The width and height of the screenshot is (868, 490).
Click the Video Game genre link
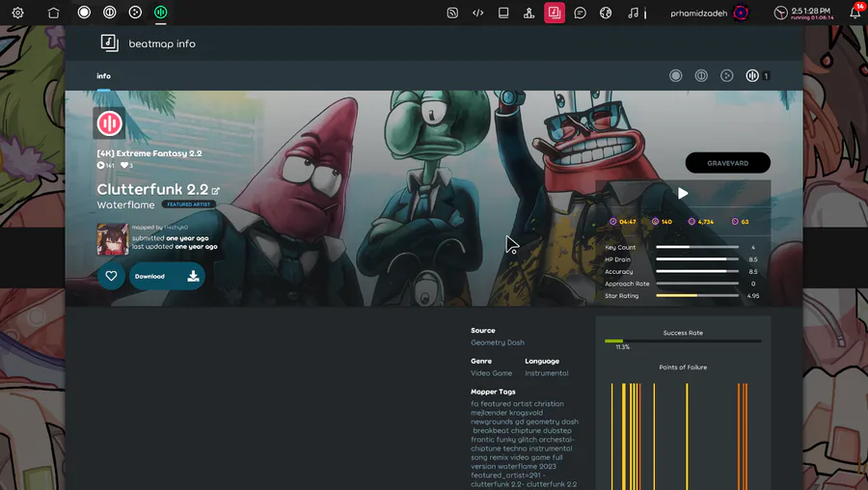[x=491, y=373]
